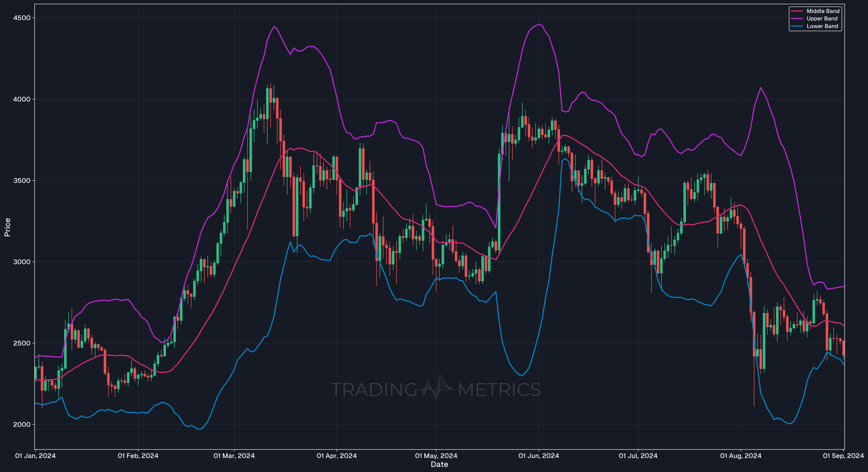868x472 pixels.
Task: Click the 01 Mar, 2024 date label
Action: tap(234, 456)
